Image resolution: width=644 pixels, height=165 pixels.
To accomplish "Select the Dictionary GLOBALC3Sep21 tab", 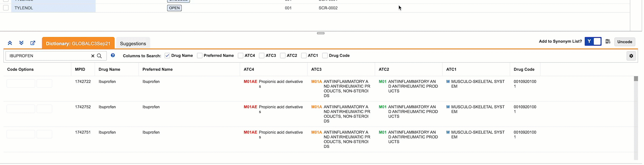I will [x=78, y=44].
